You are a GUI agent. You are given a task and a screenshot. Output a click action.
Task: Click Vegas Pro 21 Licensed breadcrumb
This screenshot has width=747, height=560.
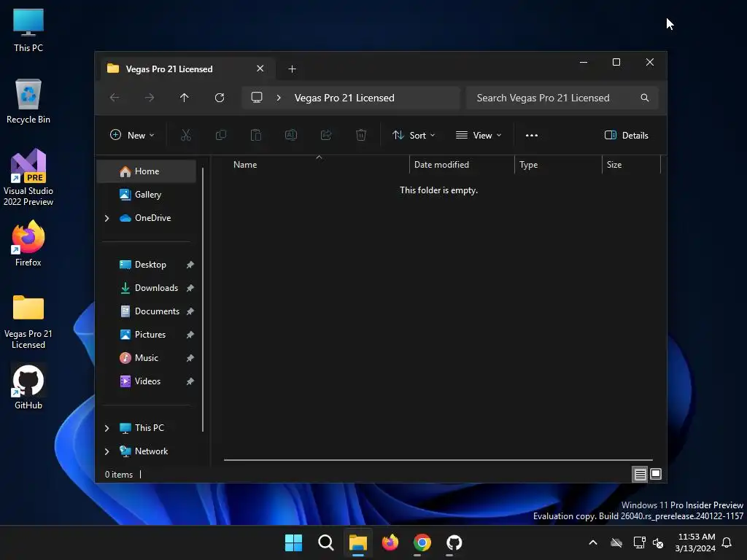coord(344,98)
